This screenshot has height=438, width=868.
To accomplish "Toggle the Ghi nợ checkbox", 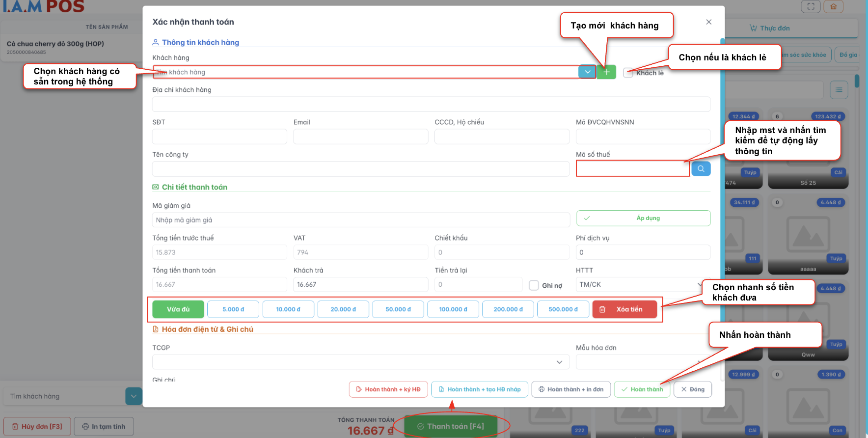I will (x=534, y=285).
